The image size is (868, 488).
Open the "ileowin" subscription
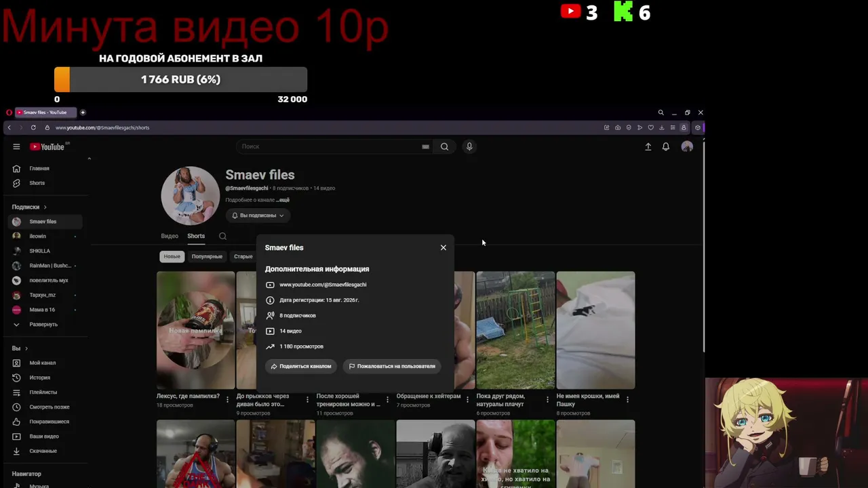(45, 236)
